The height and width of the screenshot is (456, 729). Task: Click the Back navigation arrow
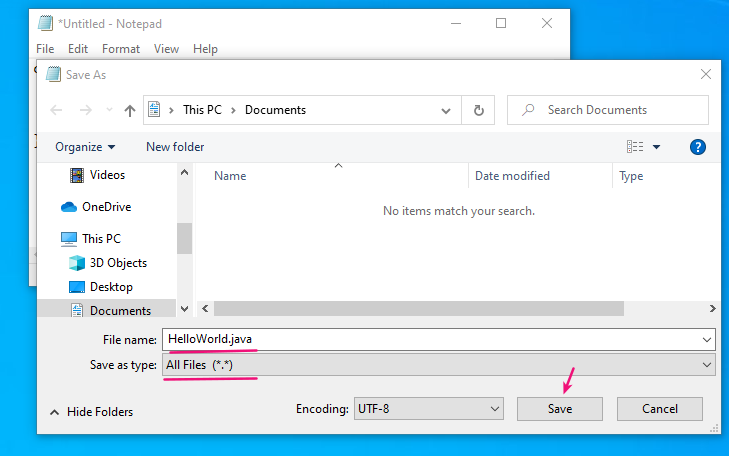(57, 111)
